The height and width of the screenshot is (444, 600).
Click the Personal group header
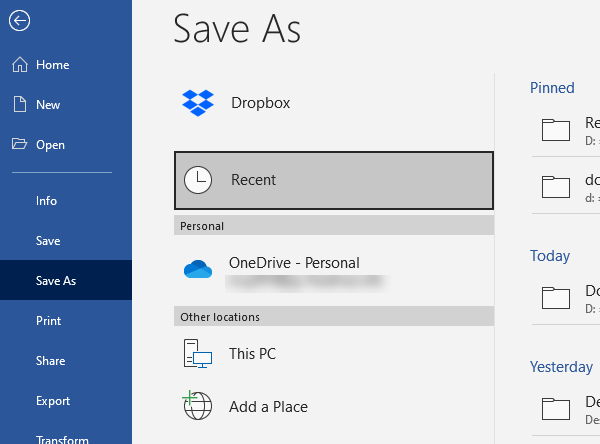click(334, 226)
